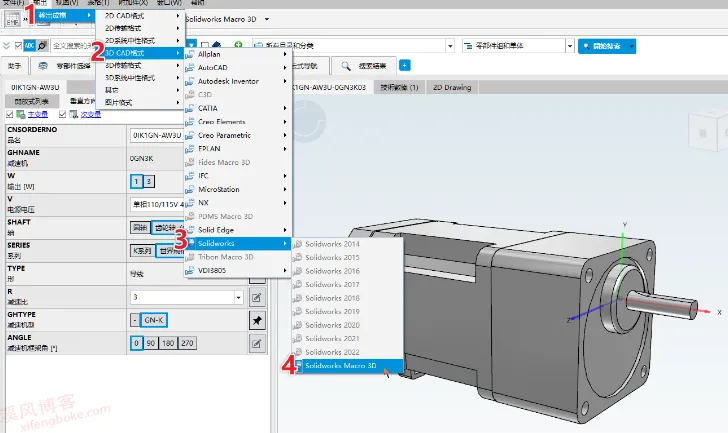Select the Allplan export format

click(238, 54)
